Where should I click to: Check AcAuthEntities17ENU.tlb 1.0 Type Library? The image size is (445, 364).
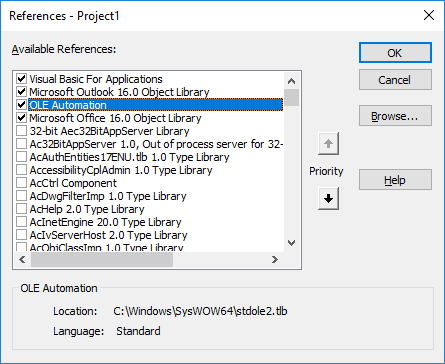pyautogui.click(x=21, y=157)
